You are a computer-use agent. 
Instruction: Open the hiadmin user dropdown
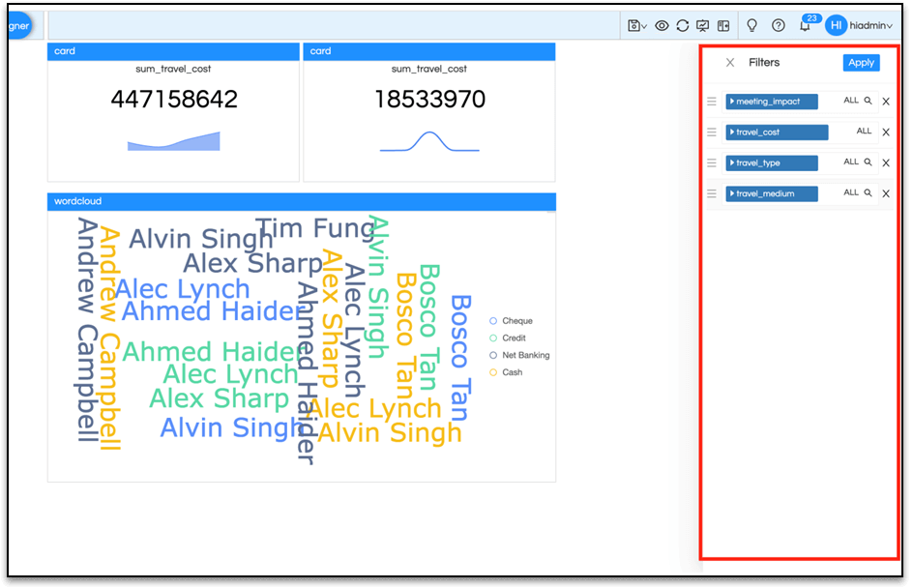[871, 25]
